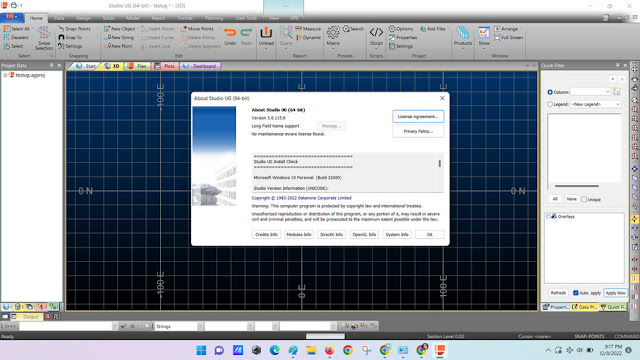
Task: Open the Query tool
Action: point(286,37)
